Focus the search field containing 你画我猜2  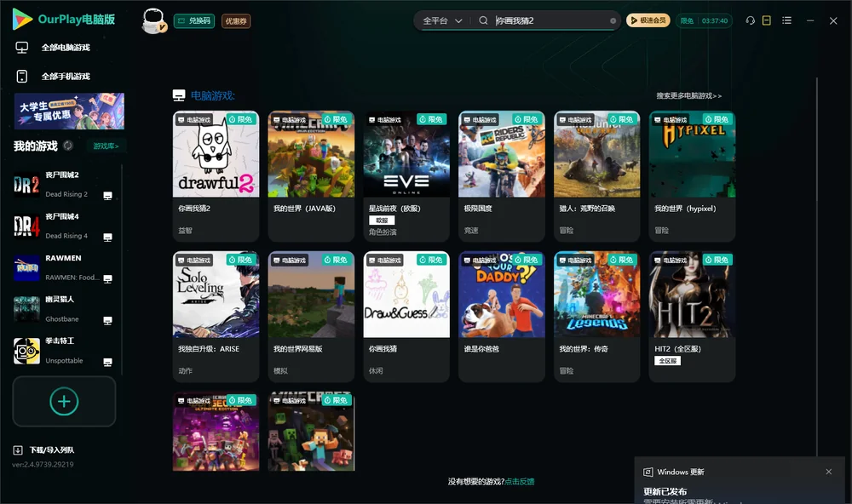point(550,20)
